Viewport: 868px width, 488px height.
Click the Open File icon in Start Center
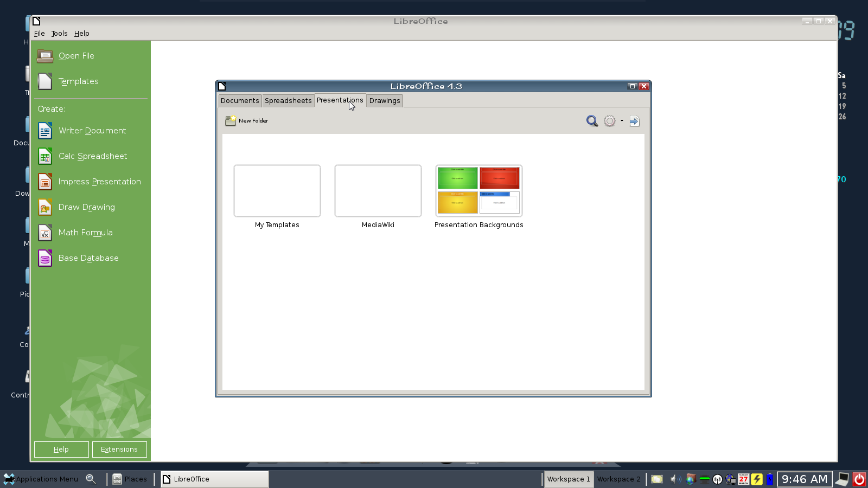(x=45, y=56)
